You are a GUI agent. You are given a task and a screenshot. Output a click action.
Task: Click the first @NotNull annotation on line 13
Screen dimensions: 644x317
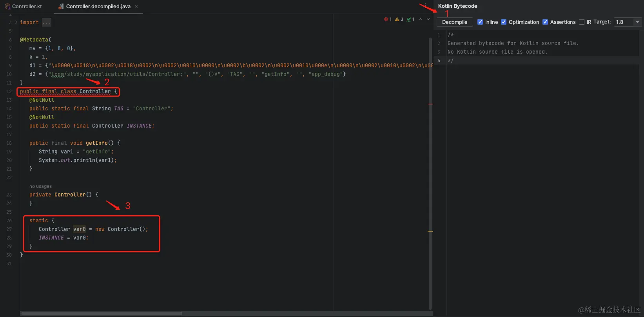42,100
